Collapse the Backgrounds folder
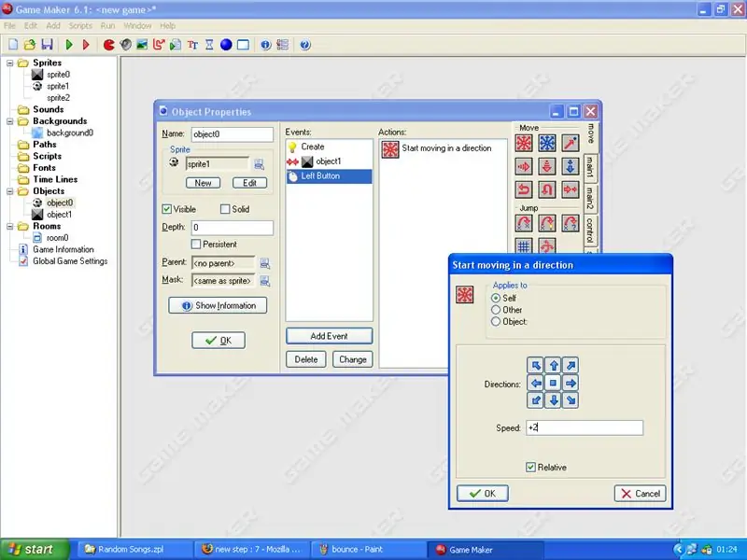Screen dimensions: 747x560 click(x=10, y=121)
